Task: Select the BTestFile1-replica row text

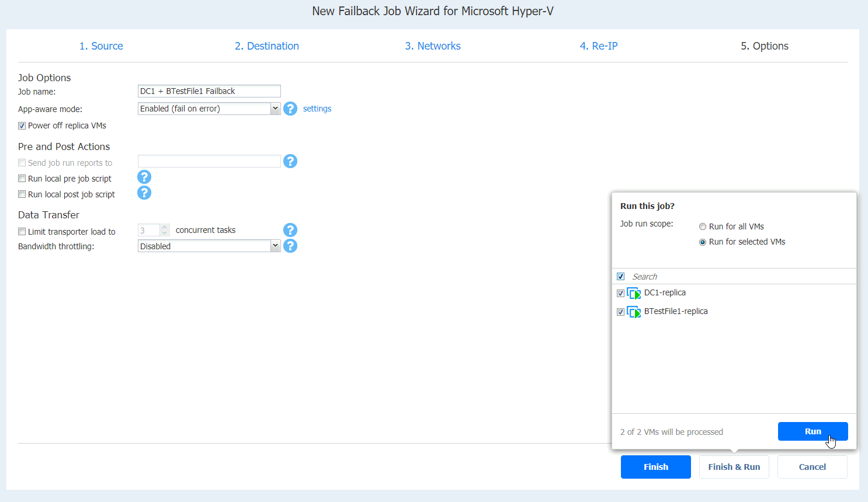Action: tap(676, 311)
